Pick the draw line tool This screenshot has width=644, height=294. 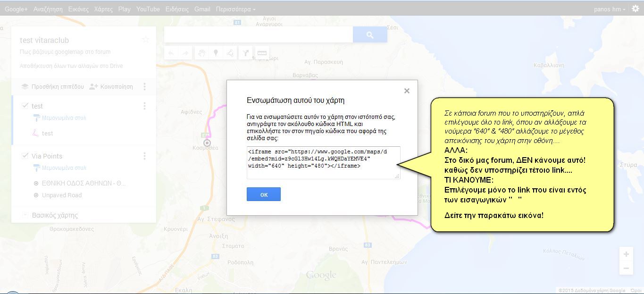coord(230,53)
